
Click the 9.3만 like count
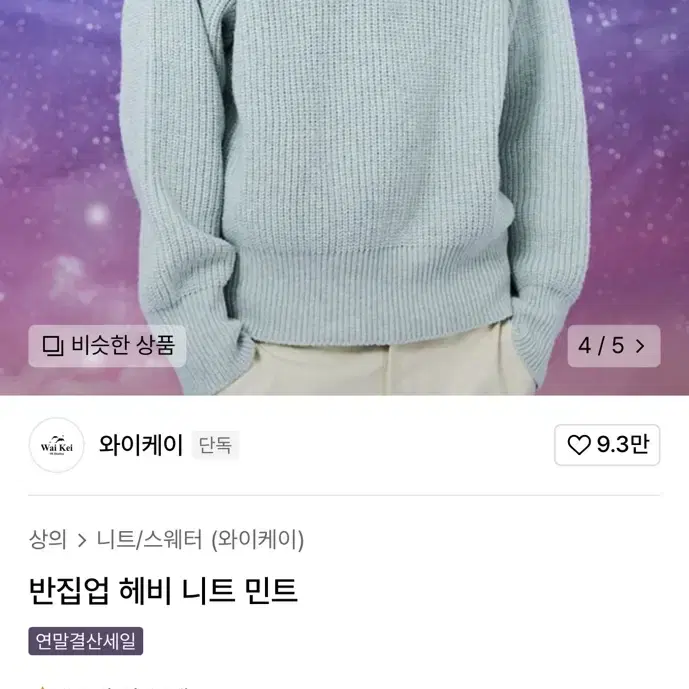tap(623, 444)
